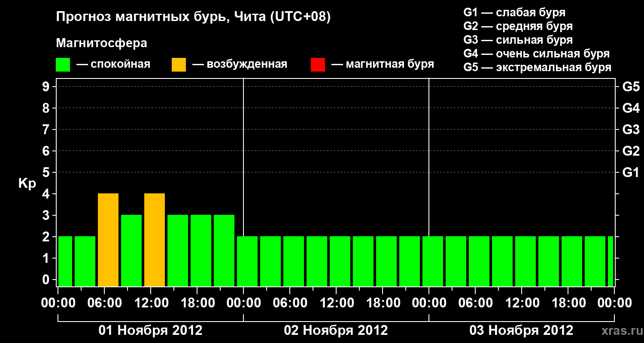Click the '12:00' time label under 02 Ноября
This screenshot has height=343, width=644.
click(x=336, y=303)
